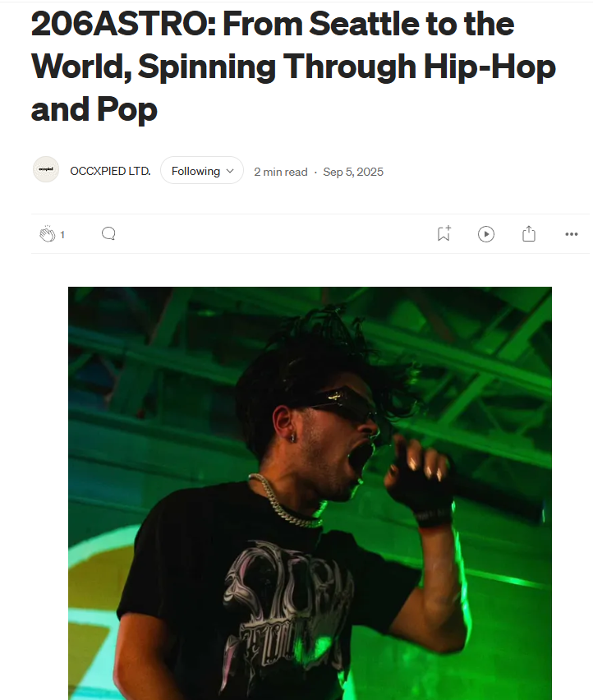Open the Following dropdown button
Image resolution: width=593 pixels, height=700 pixels.
202,170
